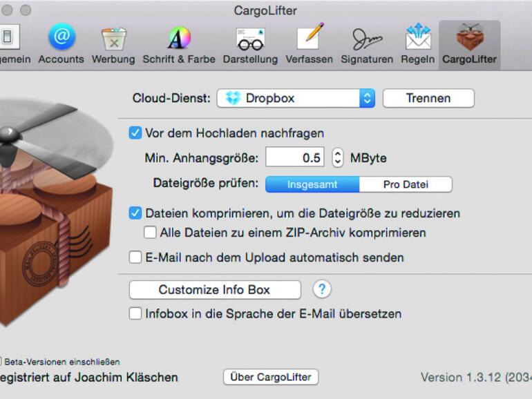The width and height of the screenshot is (532, 399).
Task: Open the Cloud-Dienst Dropbox dropdown
Action: pyautogui.click(x=296, y=98)
